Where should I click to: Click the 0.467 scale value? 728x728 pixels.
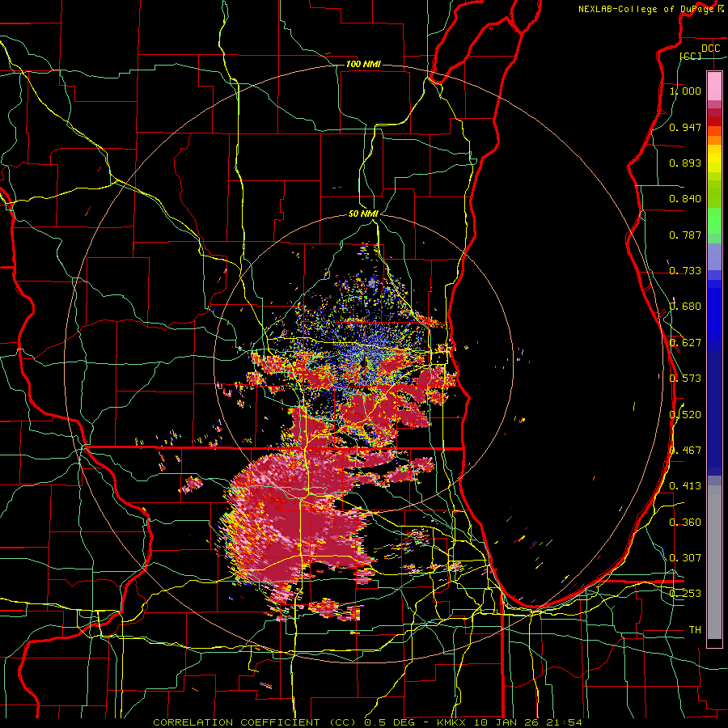(685, 450)
